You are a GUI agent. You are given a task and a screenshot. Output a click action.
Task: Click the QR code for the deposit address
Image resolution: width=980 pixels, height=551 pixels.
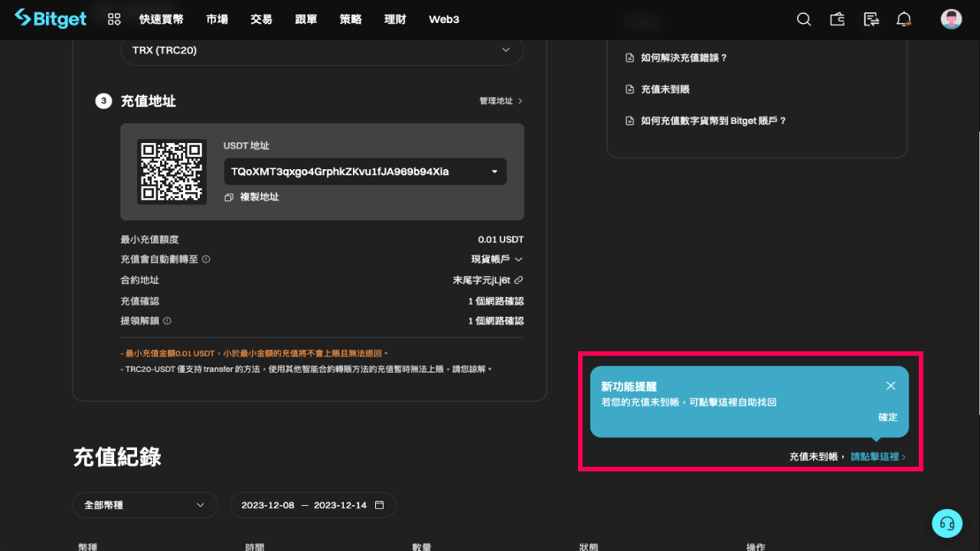pyautogui.click(x=171, y=171)
